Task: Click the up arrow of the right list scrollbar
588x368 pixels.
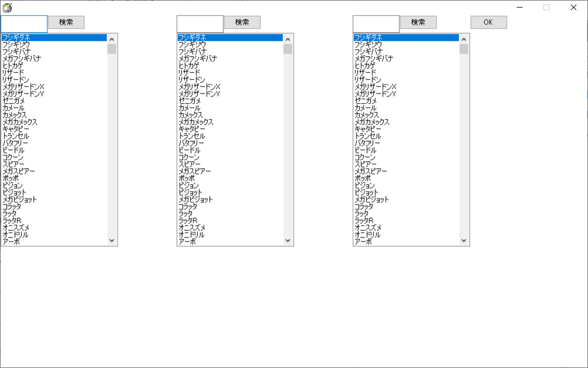Action: (x=464, y=39)
